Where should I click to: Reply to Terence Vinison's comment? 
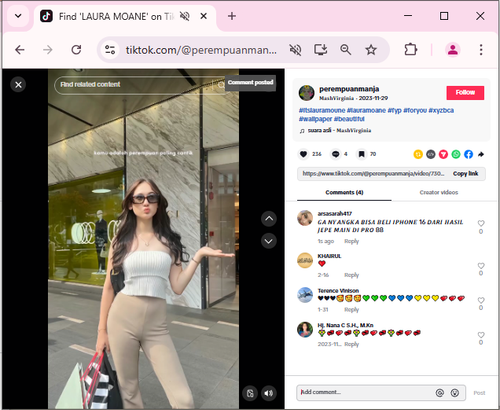352,310
